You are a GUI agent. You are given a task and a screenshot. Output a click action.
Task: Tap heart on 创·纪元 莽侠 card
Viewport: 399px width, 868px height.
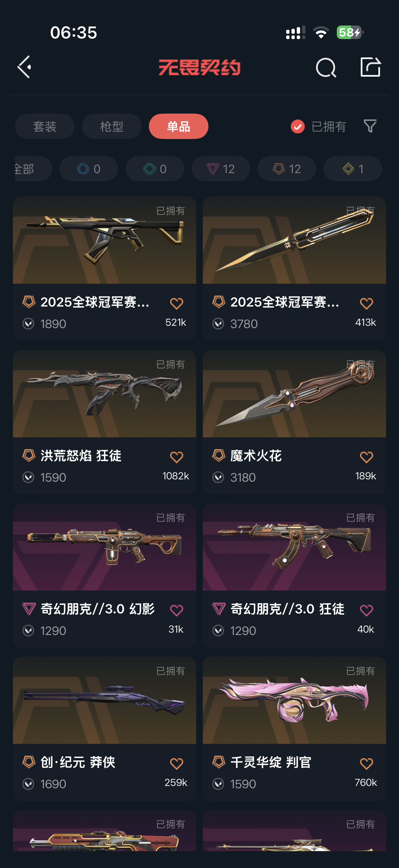click(176, 763)
